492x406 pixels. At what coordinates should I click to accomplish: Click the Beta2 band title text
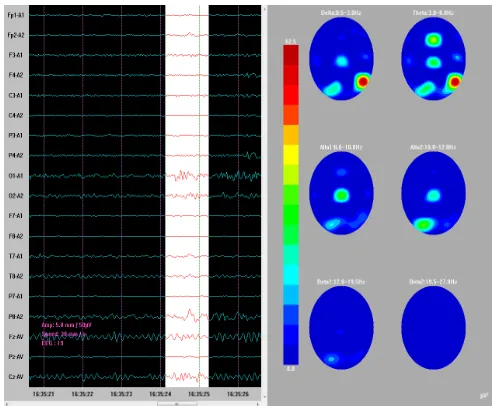click(433, 282)
